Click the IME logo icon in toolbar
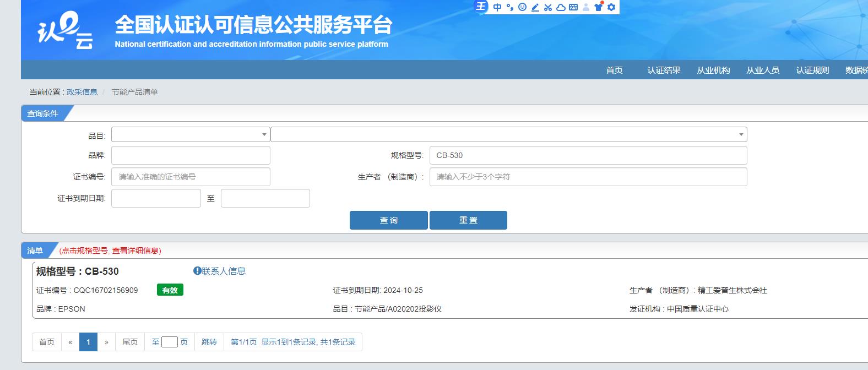The height and width of the screenshot is (370, 868). click(x=481, y=7)
